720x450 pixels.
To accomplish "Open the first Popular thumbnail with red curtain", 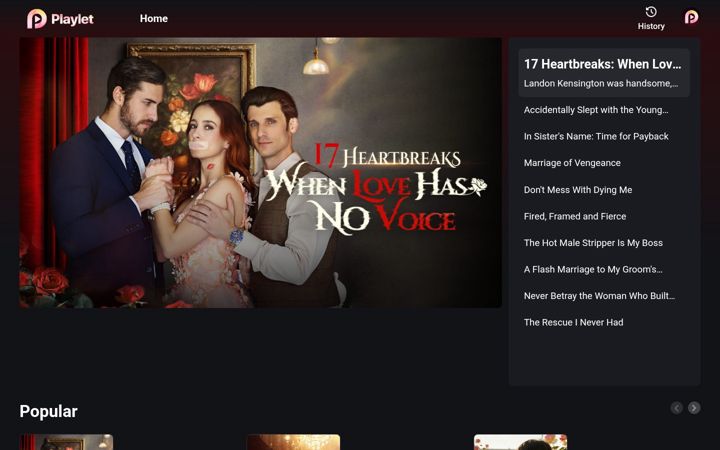I will [x=66, y=442].
